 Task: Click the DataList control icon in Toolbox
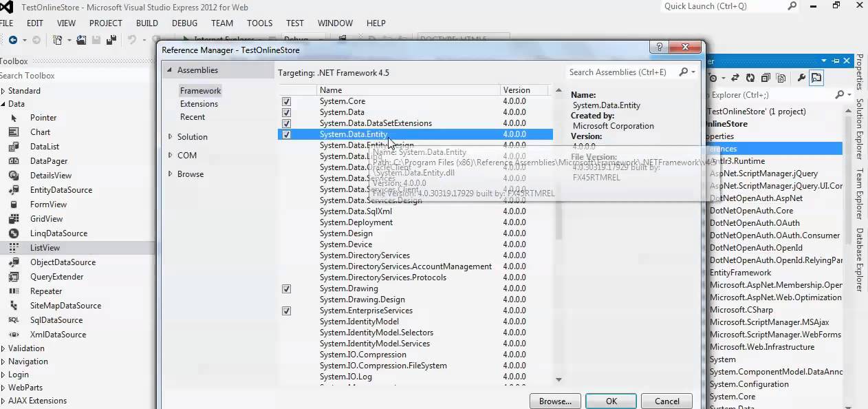pos(14,147)
